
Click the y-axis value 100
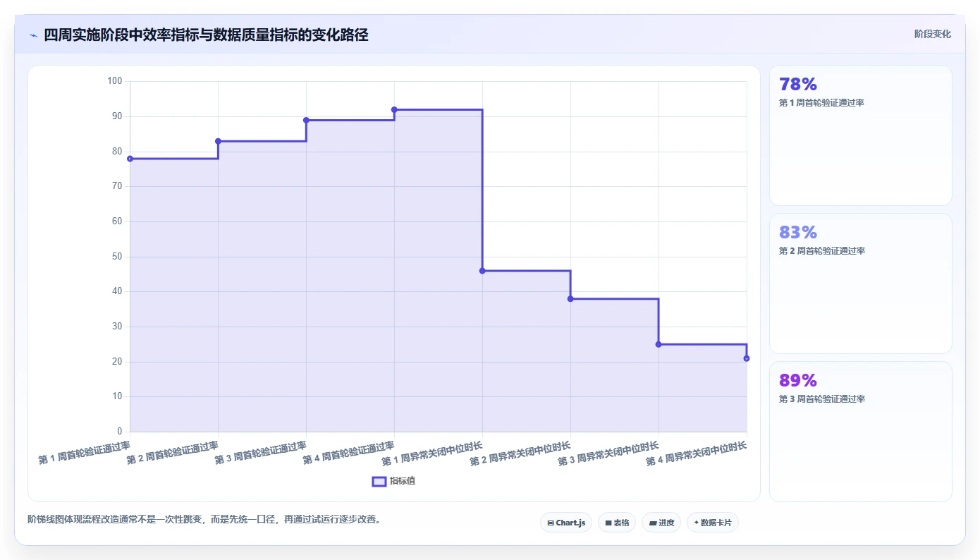click(x=115, y=81)
